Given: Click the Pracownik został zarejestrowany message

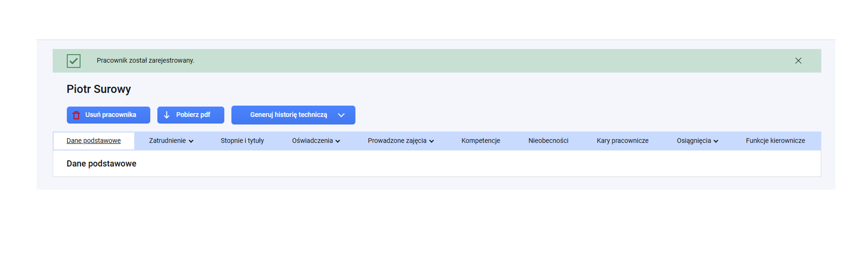Looking at the screenshot, I should (145, 61).
